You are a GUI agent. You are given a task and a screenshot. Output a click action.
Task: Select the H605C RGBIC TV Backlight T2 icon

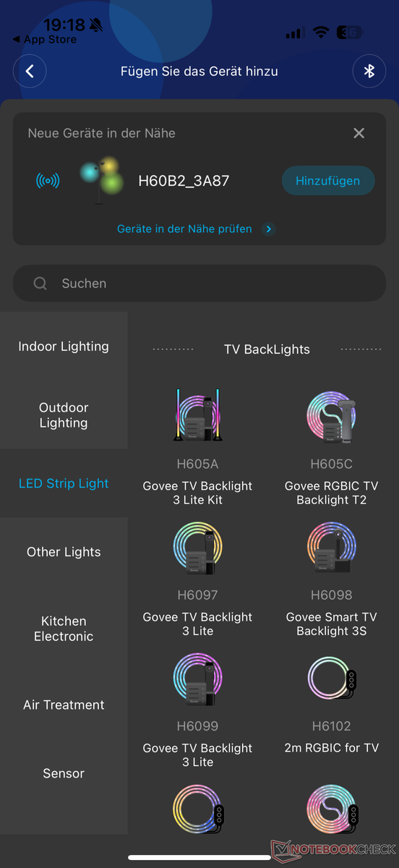(331, 417)
